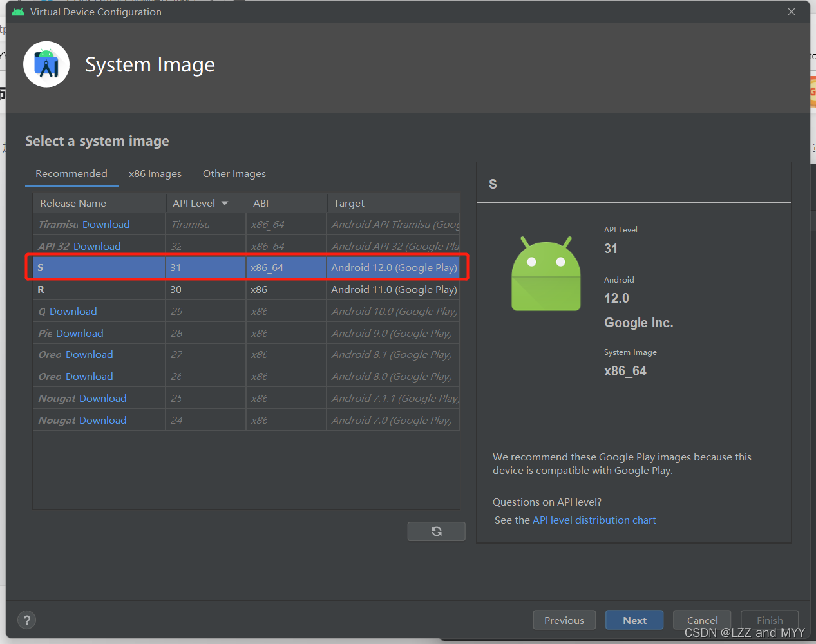This screenshot has height=644, width=816.
Task: Download the Oreo API 26 image
Action: pos(89,376)
